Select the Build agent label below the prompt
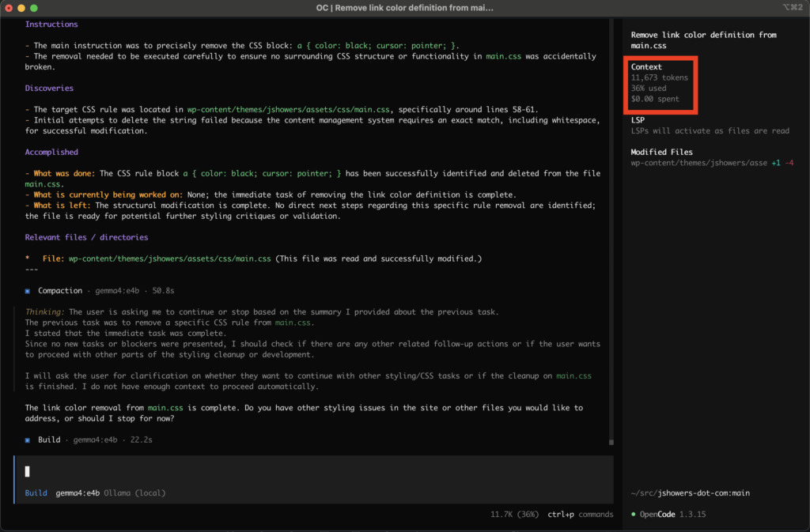The image size is (810, 532). pos(36,493)
